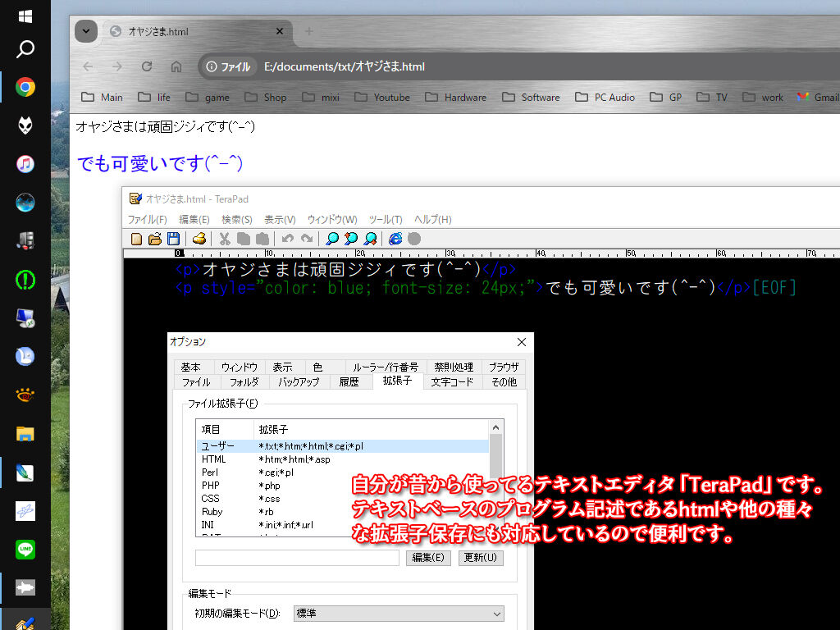Click the Undo arrow in TeraPad toolbar
The image size is (840, 630).
pos(287,239)
